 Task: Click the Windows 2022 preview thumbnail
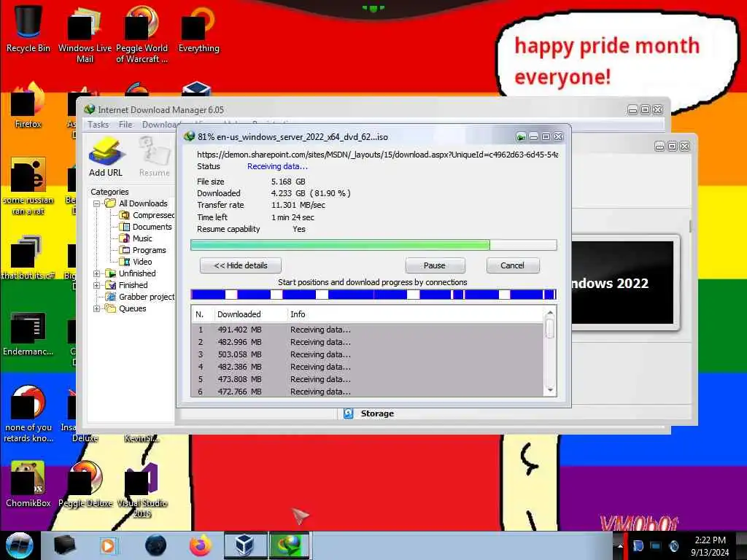[x=622, y=283]
